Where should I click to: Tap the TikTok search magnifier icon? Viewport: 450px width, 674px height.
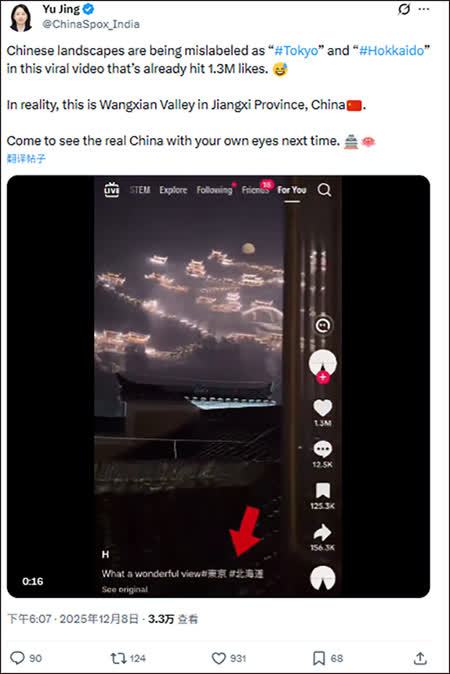(324, 190)
